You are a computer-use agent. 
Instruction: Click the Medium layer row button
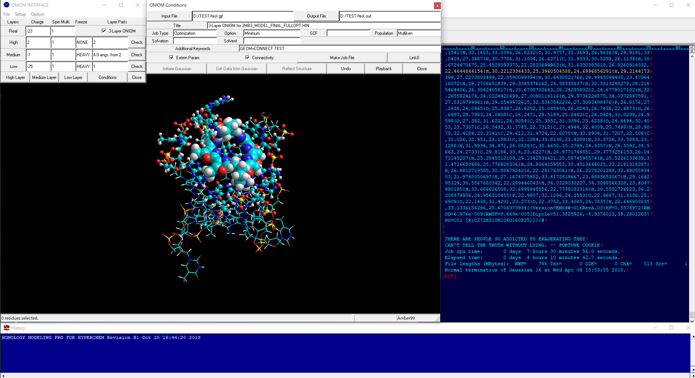pos(13,55)
